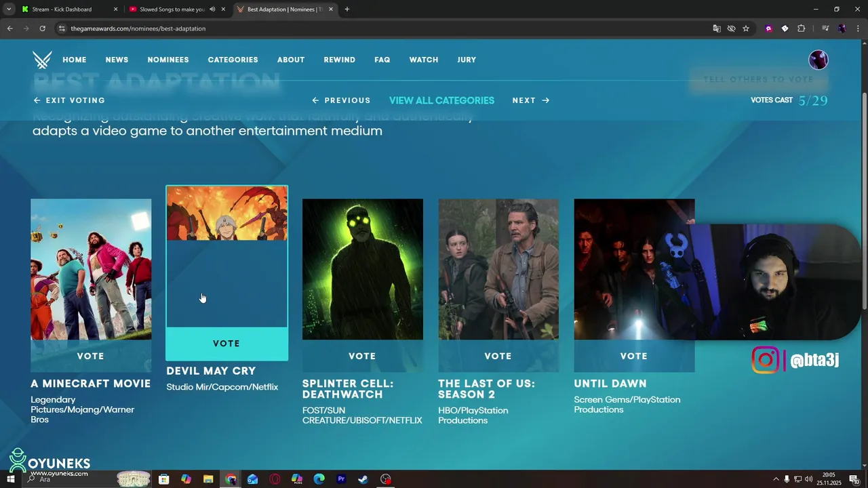The width and height of the screenshot is (868, 488).
Task: Select the Best Adaptation Nominees tab
Action: click(285, 9)
